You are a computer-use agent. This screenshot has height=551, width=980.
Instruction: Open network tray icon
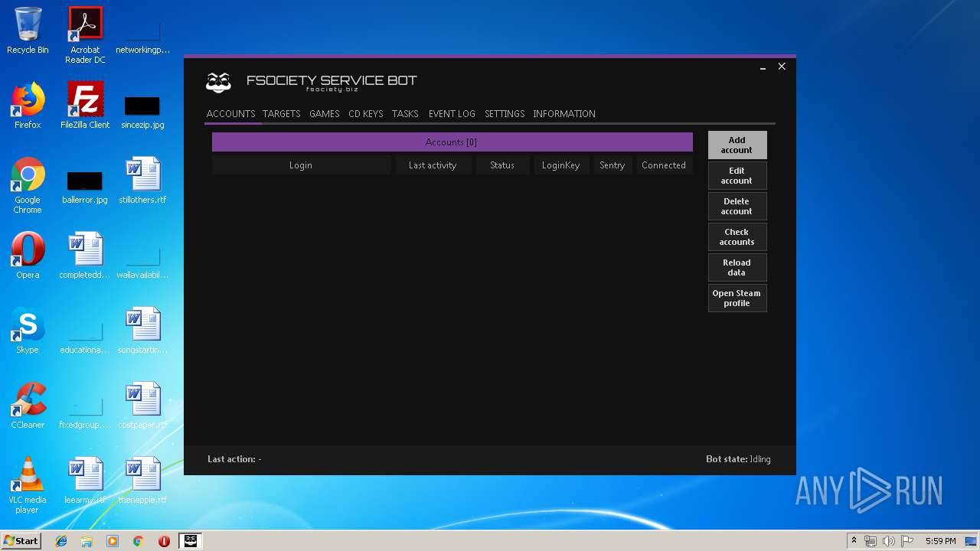click(x=871, y=541)
